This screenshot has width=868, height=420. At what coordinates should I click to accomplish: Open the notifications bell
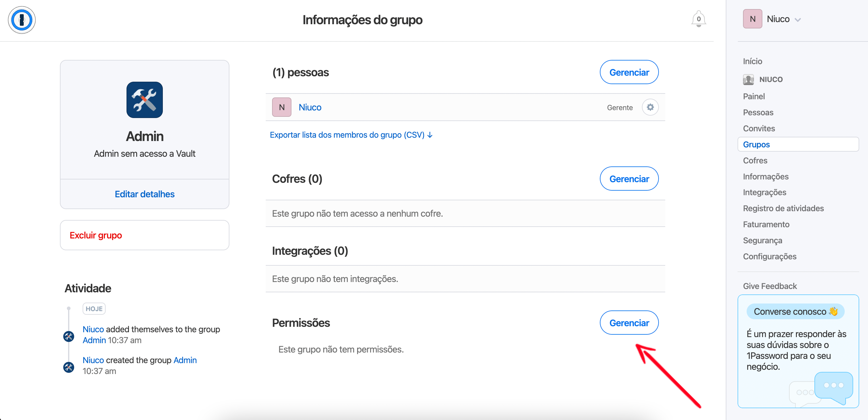pyautogui.click(x=698, y=19)
